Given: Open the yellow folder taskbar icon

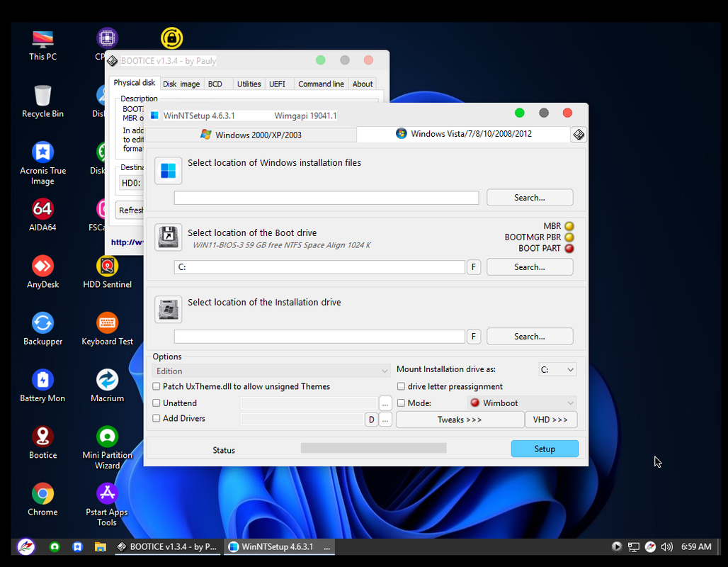Looking at the screenshot, I should pyautogui.click(x=101, y=546).
